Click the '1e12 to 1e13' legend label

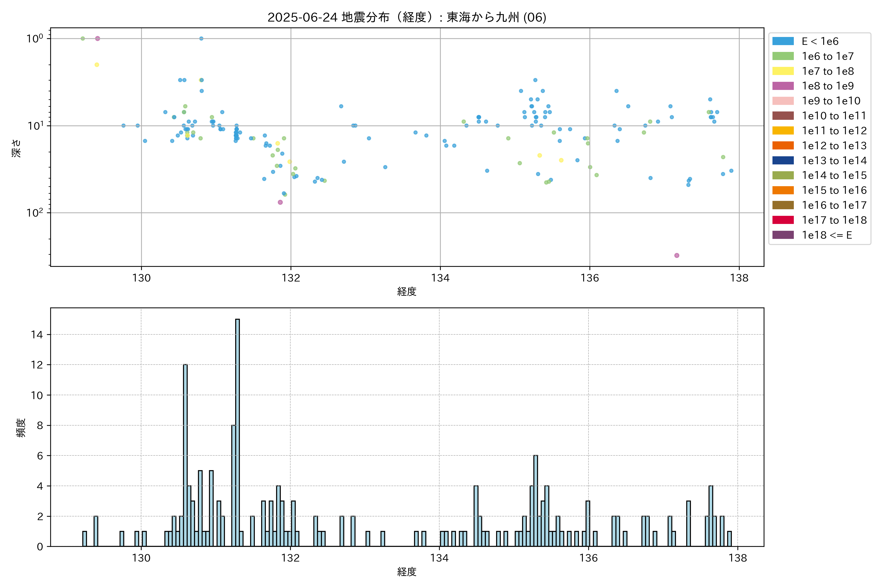click(834, 146)
